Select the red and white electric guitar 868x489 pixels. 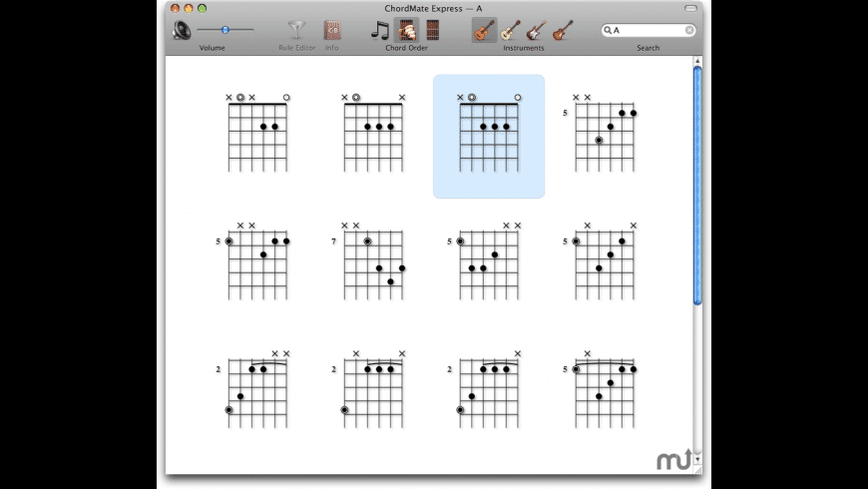[537, 30]
